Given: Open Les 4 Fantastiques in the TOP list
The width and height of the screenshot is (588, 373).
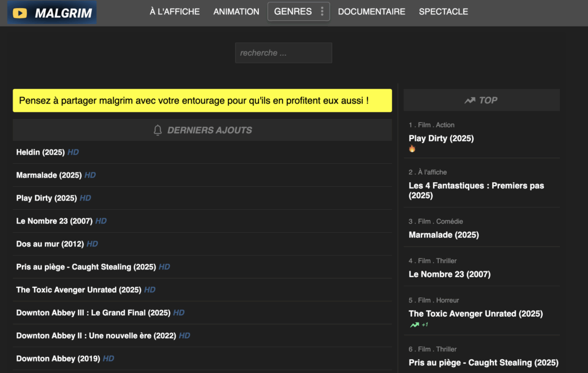Looking at the screenshot, I should 476,190.
